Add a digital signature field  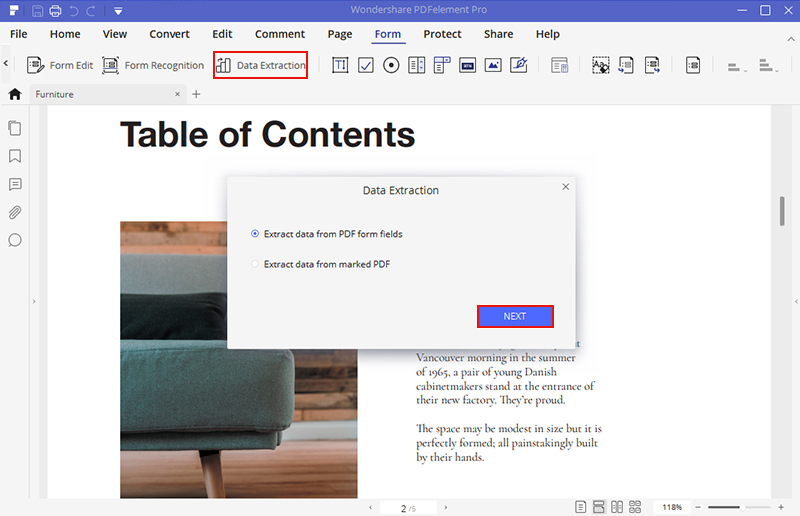(518, 66)
